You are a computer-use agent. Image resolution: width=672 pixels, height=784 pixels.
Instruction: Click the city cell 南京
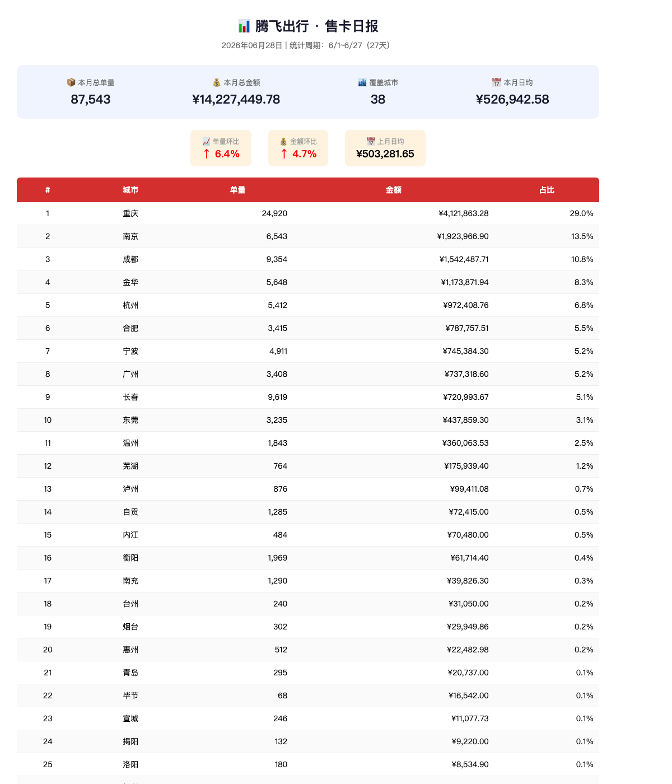click(130, 236)
